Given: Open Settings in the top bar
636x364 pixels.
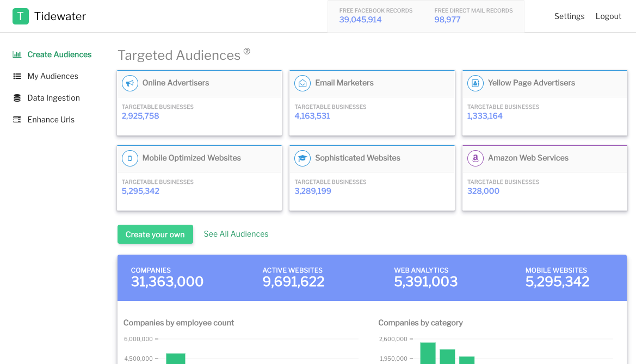Looking at the screenshot, I should point(569,16).
